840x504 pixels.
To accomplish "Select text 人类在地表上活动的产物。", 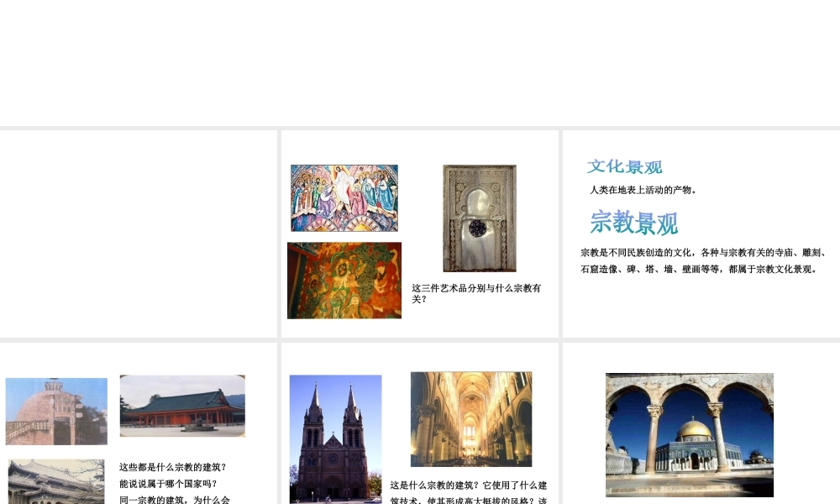I will [643, 190].
